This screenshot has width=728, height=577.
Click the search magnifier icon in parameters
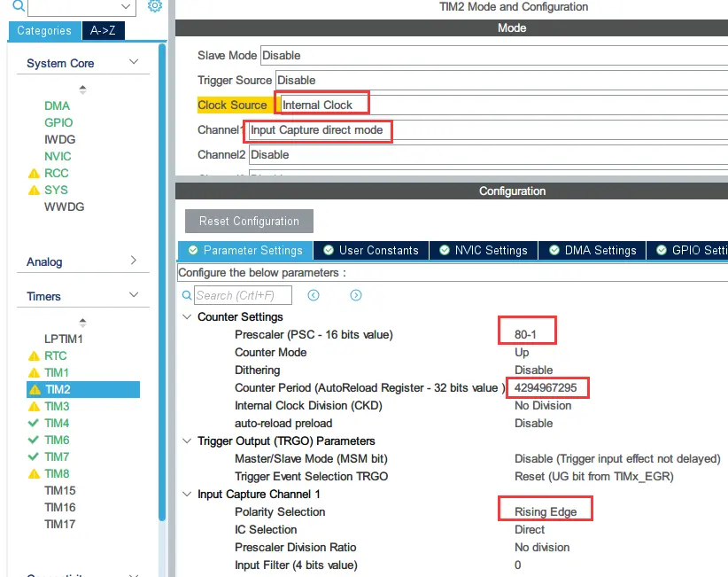[186, 295]
